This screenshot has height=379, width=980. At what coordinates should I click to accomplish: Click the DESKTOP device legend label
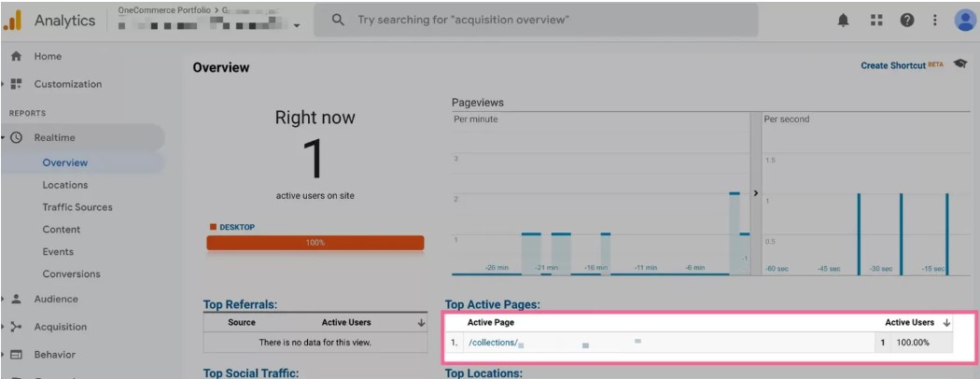point(237,227)
